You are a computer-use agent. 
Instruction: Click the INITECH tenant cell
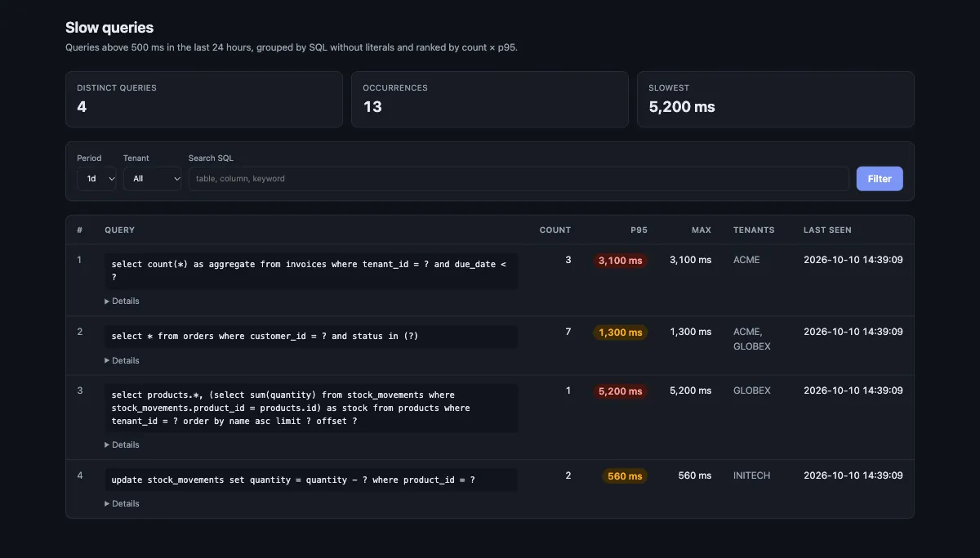click(752, 475)
